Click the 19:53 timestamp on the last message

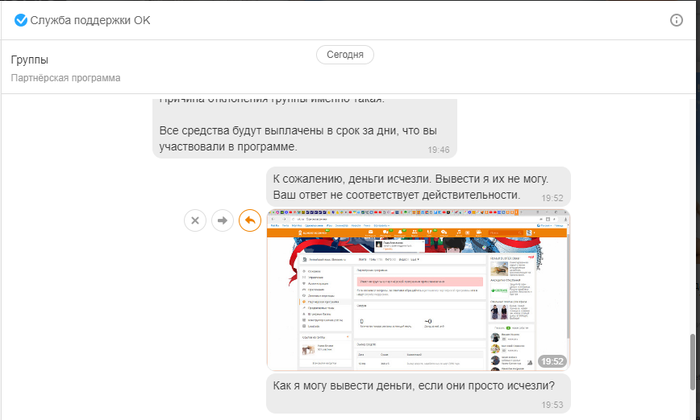tap(552, 404)
